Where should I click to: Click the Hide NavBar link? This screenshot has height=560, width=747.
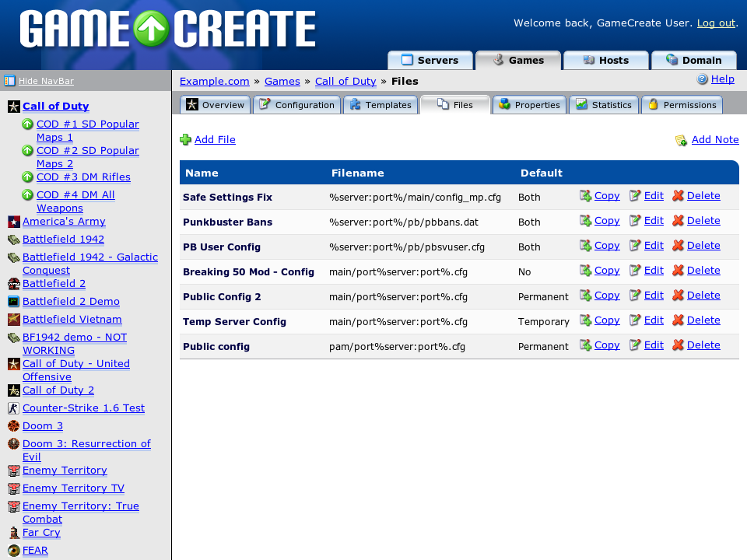pyautogui.click(x=46, y=81)
